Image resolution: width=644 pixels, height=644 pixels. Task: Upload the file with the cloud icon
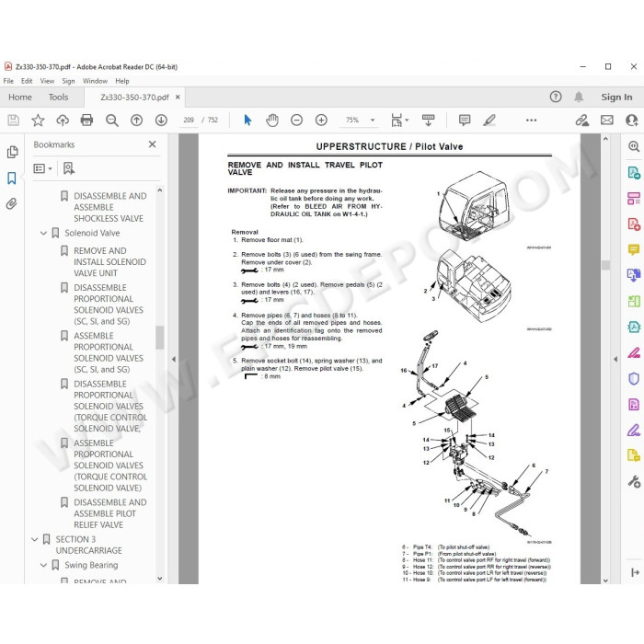[x=63, y=120]
